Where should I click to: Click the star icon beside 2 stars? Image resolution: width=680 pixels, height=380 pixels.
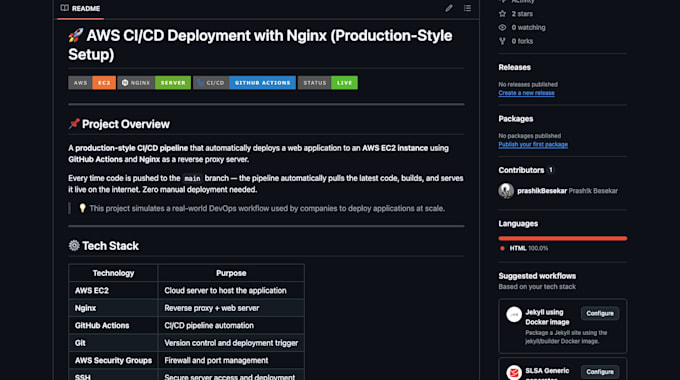coord(502,14)
